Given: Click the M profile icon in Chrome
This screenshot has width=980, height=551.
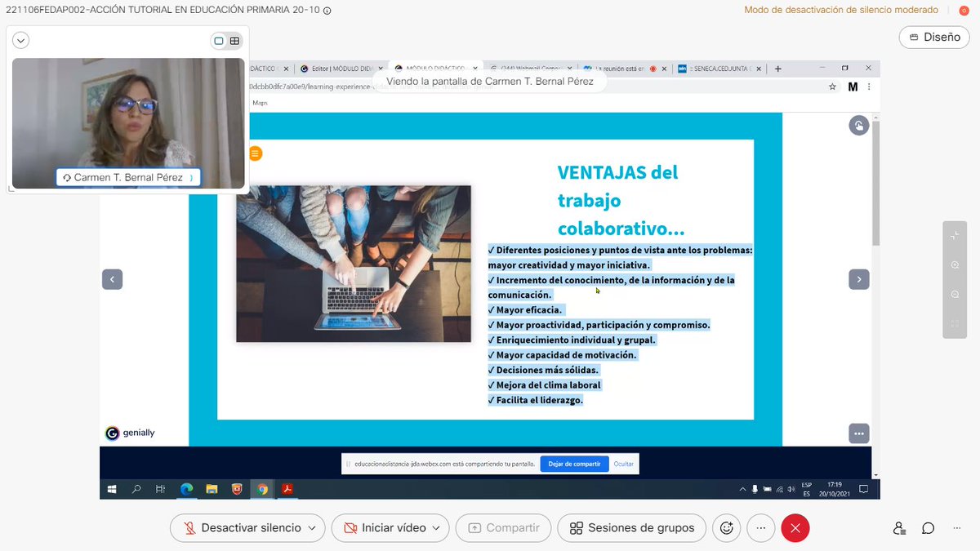Looking at the screenshot, I should pos(853,87).
